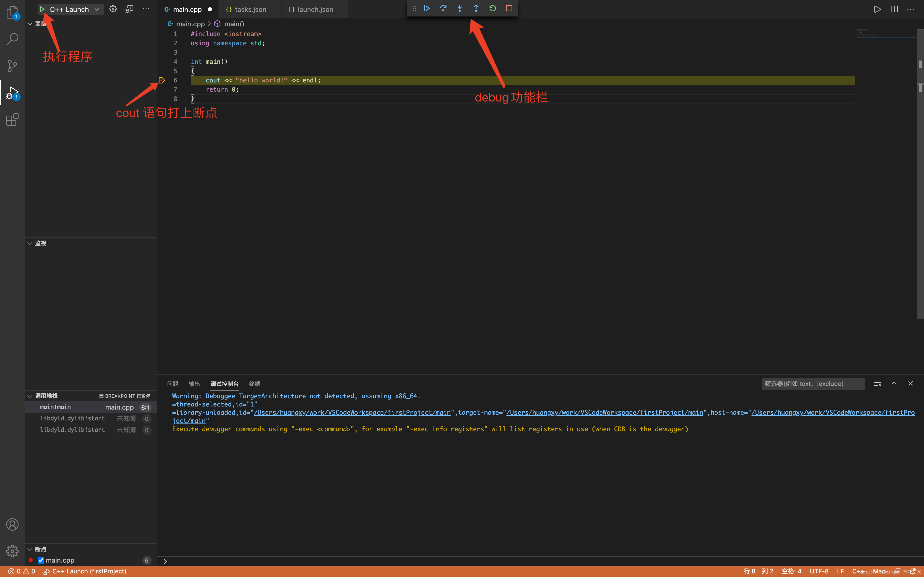Restart the debug session

(x=492, y=9)
